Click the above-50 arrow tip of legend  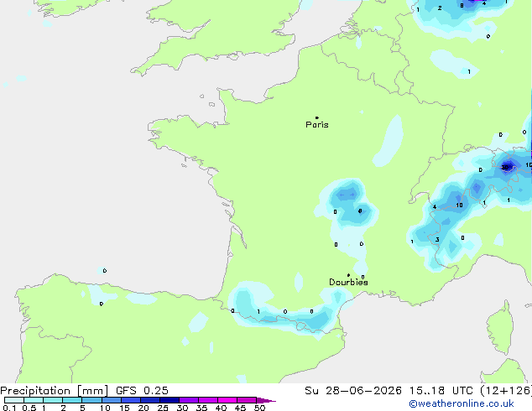pos(266,400)
